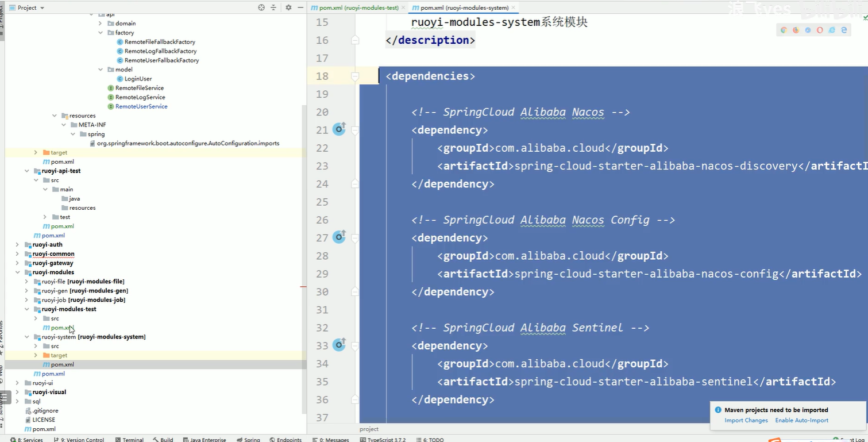Open the Services tool window
The width and height of the screenshot is (868, 442).
click(26, 440)
